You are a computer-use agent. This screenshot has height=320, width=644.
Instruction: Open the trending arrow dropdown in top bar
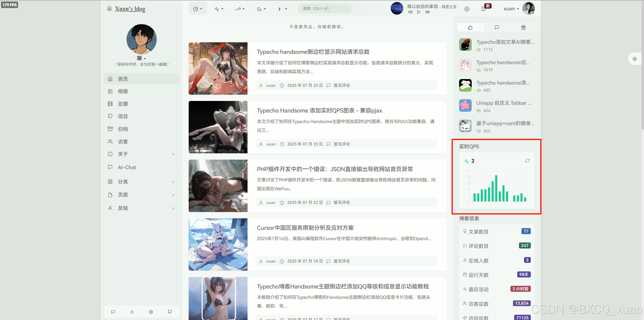coord(240,9)
